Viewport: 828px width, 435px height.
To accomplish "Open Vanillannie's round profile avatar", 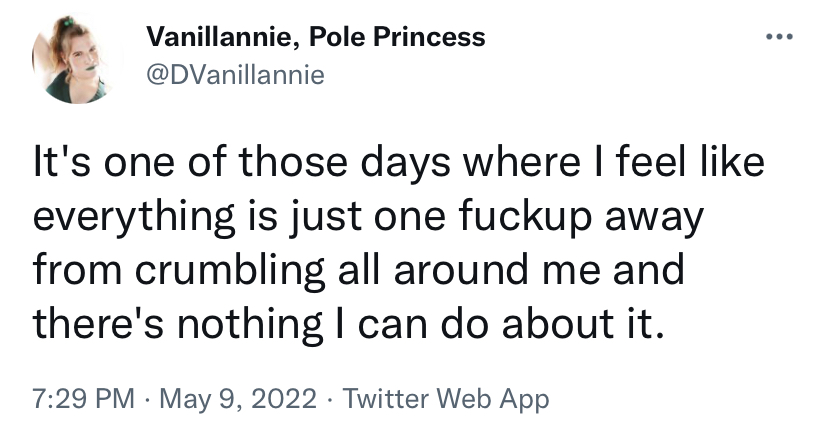I will pyautogui.click(x=78, y=58).
